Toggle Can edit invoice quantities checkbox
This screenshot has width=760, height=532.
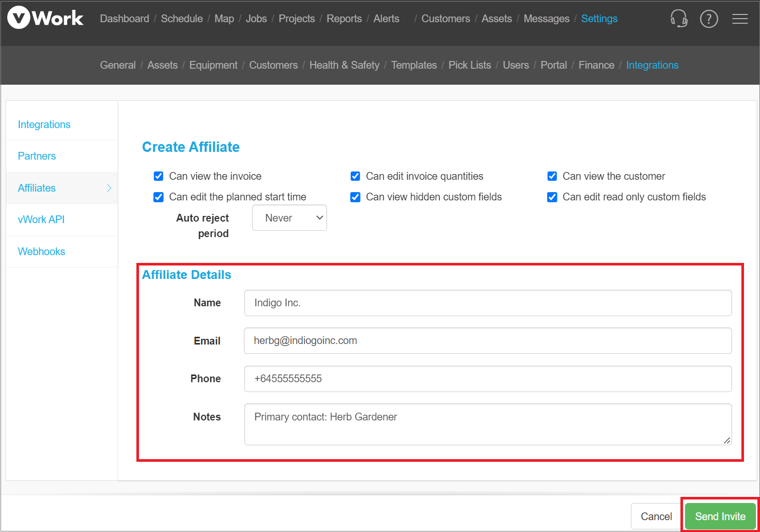355,176
